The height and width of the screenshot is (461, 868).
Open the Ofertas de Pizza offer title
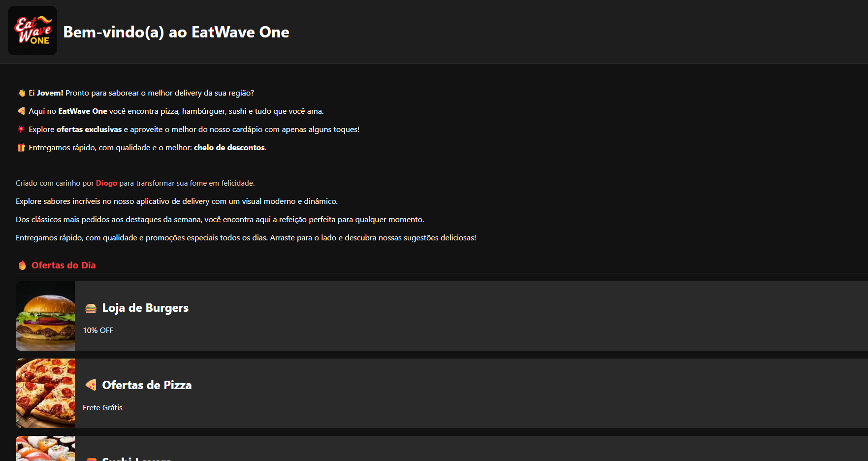(x=147, y=385)
